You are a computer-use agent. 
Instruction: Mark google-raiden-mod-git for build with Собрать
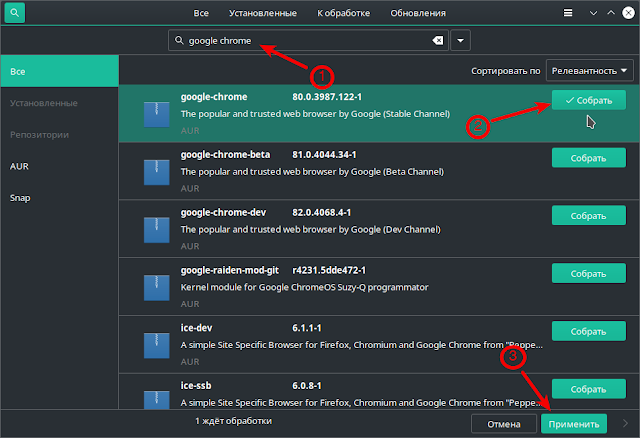[589, 273]
